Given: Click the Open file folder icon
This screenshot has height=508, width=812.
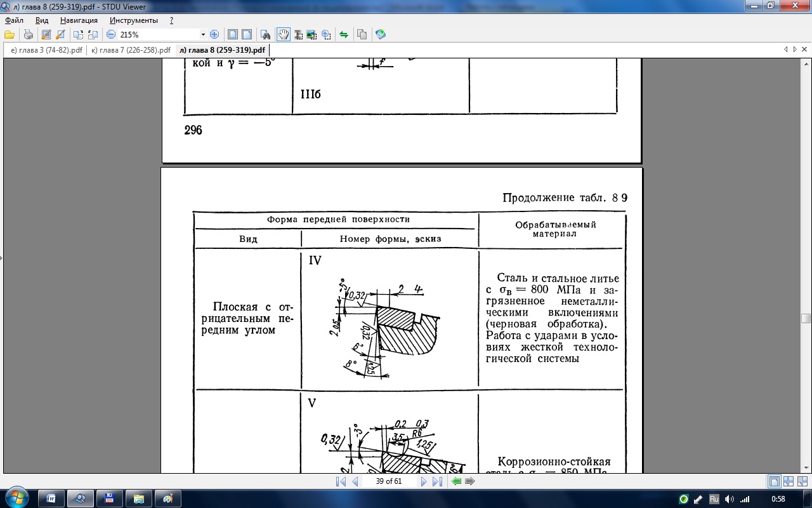Looking at the screenshot, I should pyautogui.click(x=10, y=34).
